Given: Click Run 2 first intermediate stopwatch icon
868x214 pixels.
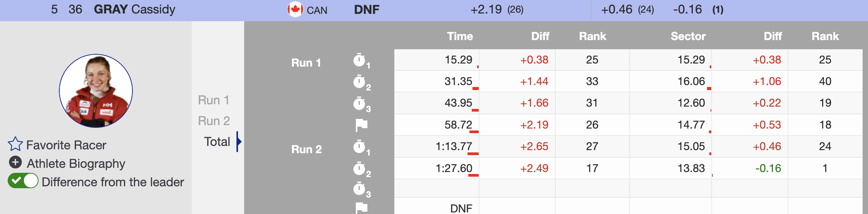Looking at the screenshot, I should (359, 147).
